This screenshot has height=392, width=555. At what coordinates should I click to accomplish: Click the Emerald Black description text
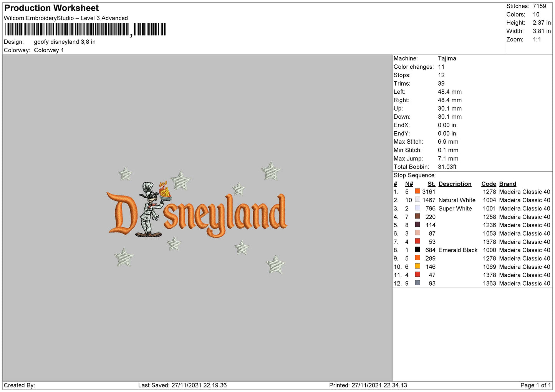click(458, 250)
